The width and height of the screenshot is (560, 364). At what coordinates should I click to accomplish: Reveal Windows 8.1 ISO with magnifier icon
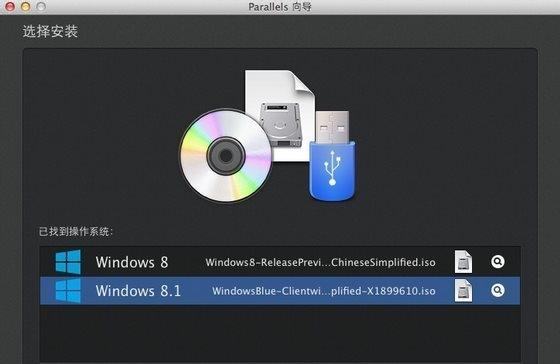498,290
